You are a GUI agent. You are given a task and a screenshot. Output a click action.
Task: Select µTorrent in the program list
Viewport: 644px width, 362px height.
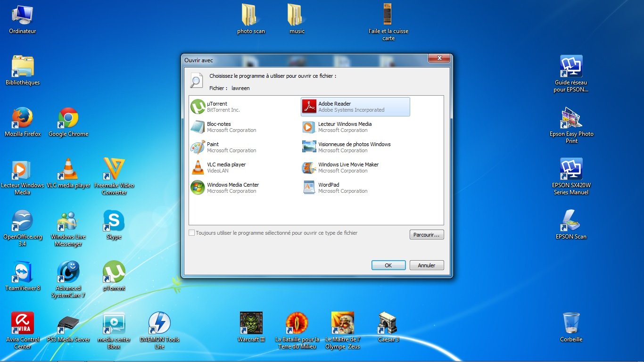click(244, 107)
